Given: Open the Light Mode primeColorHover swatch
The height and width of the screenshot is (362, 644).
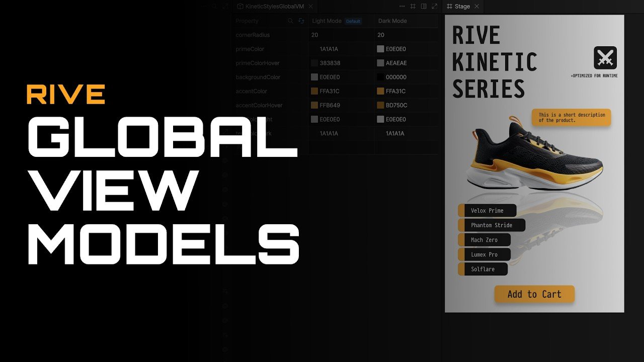Looking at the screenshot, I should pos(314,63).
